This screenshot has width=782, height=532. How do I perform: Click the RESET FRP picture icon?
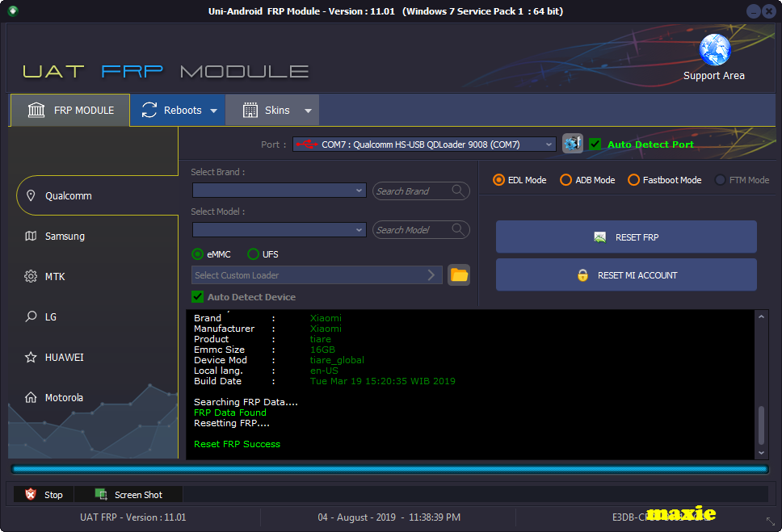[600, 237]
